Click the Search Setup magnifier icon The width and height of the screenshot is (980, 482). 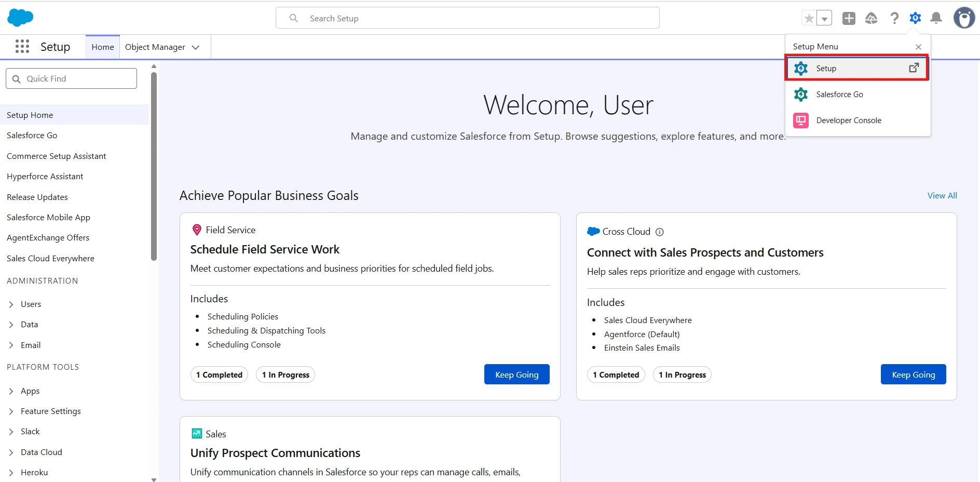tap(294, 18)
